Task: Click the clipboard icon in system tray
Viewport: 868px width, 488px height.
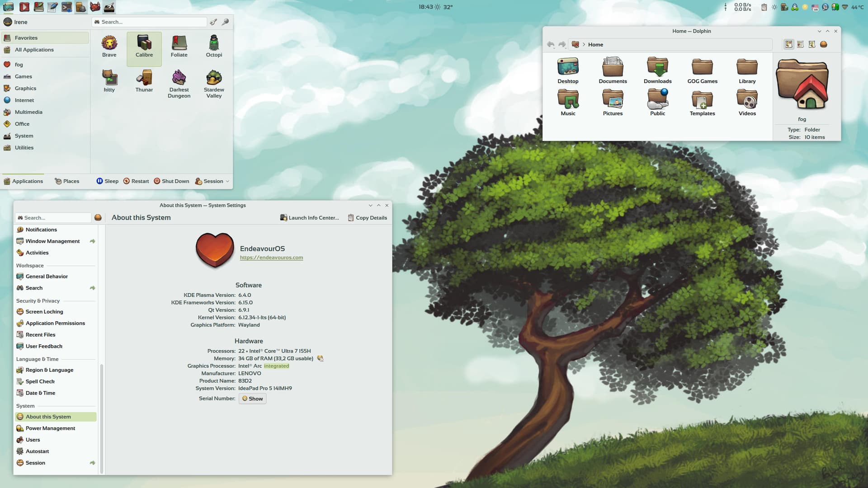Action: pos(764,7)
